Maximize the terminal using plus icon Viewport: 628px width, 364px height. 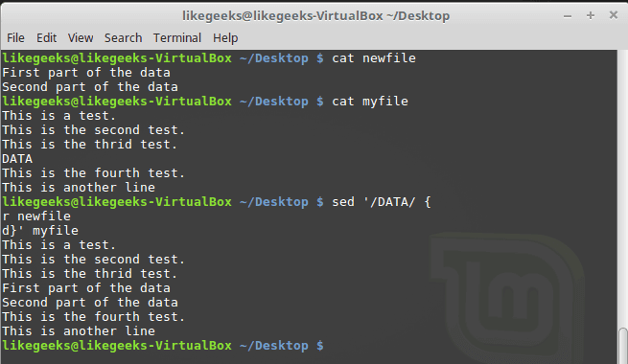(x=591, y=15)
